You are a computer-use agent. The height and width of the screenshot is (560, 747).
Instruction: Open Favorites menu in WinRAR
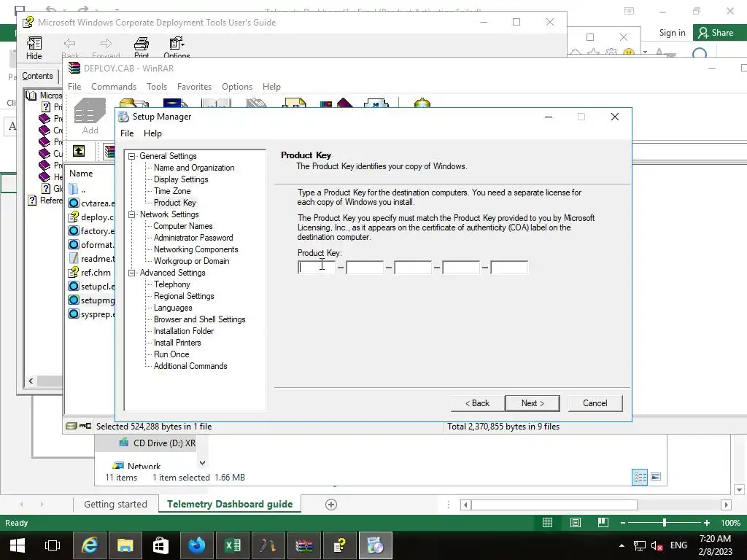[194, 87]
